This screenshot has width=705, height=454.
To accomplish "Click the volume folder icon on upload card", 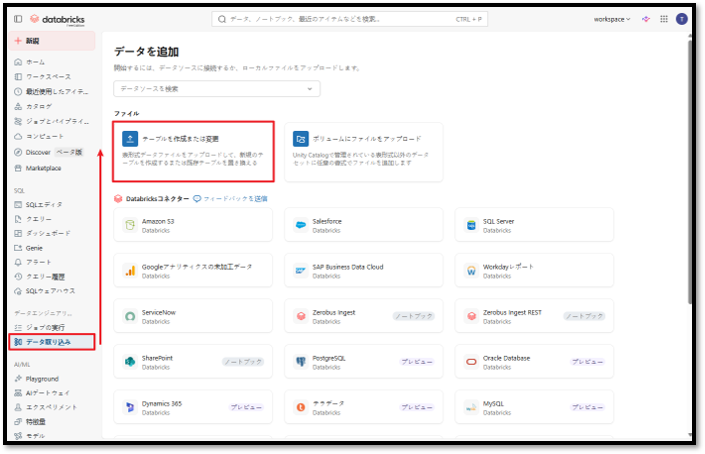I will [301, 139].
